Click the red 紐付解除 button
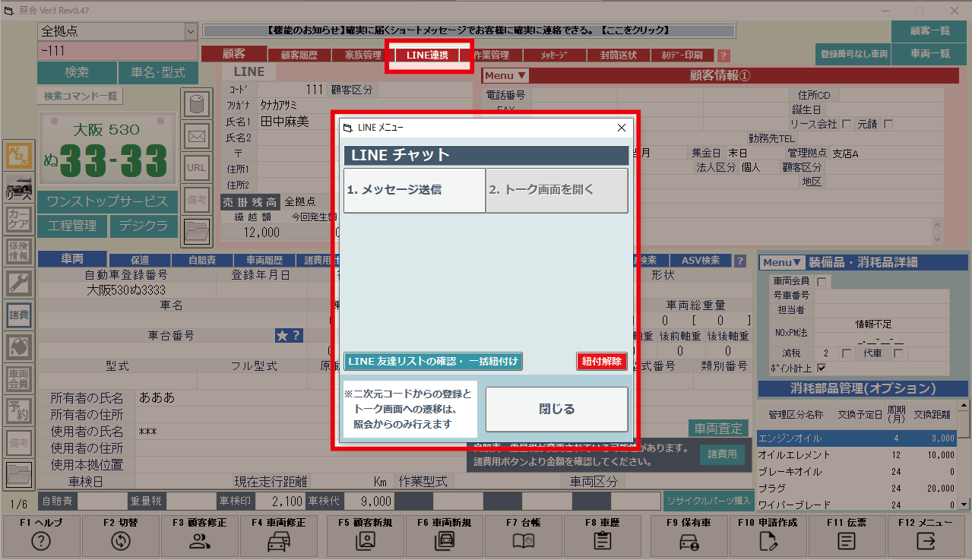Image resolution: width=972 pixels, height=560 pixels. pos(602,361)
